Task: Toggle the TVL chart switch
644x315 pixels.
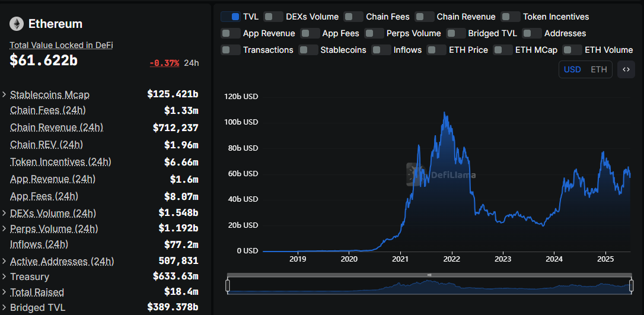Action: [x=231, y=17]
